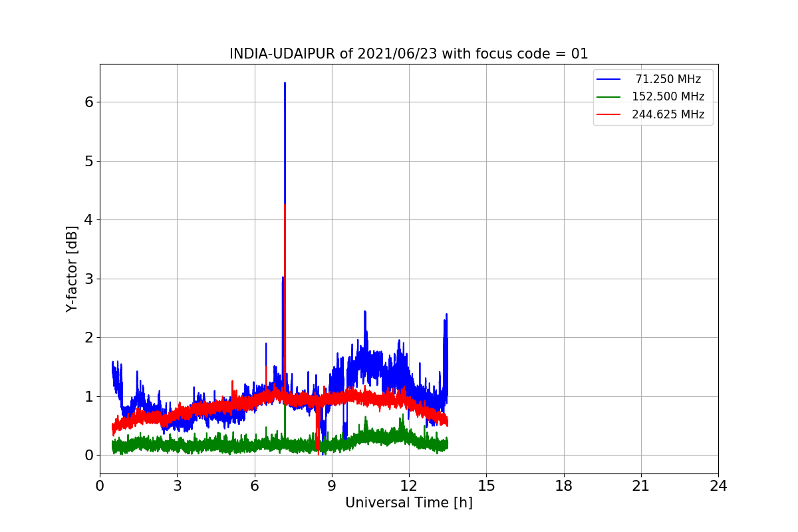Click x-axis tick label 3

coord(177,486)
